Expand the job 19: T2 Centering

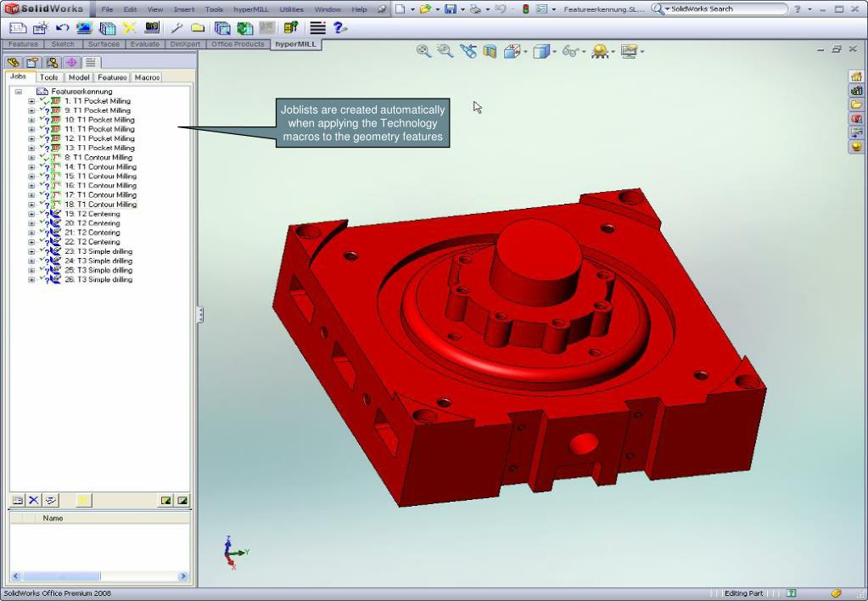[31, 214]
